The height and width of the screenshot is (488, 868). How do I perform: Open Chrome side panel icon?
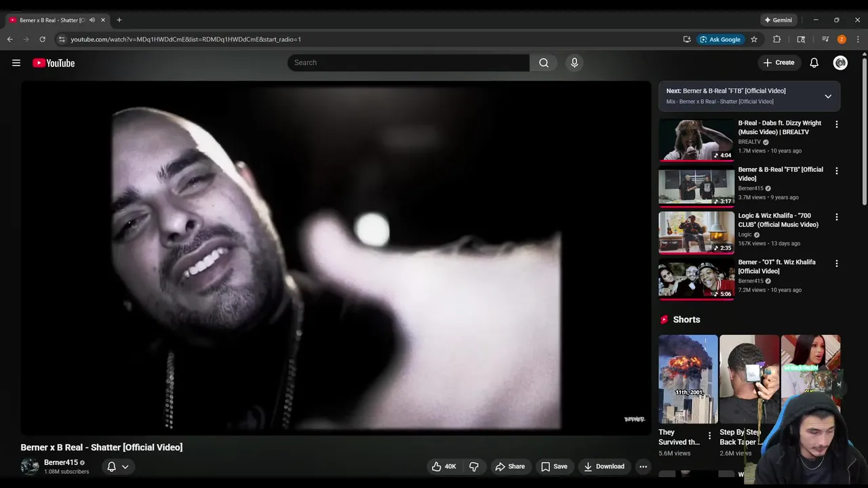801,39
